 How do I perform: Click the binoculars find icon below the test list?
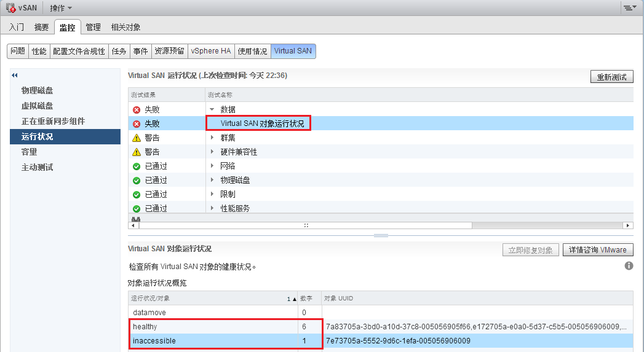136,219
